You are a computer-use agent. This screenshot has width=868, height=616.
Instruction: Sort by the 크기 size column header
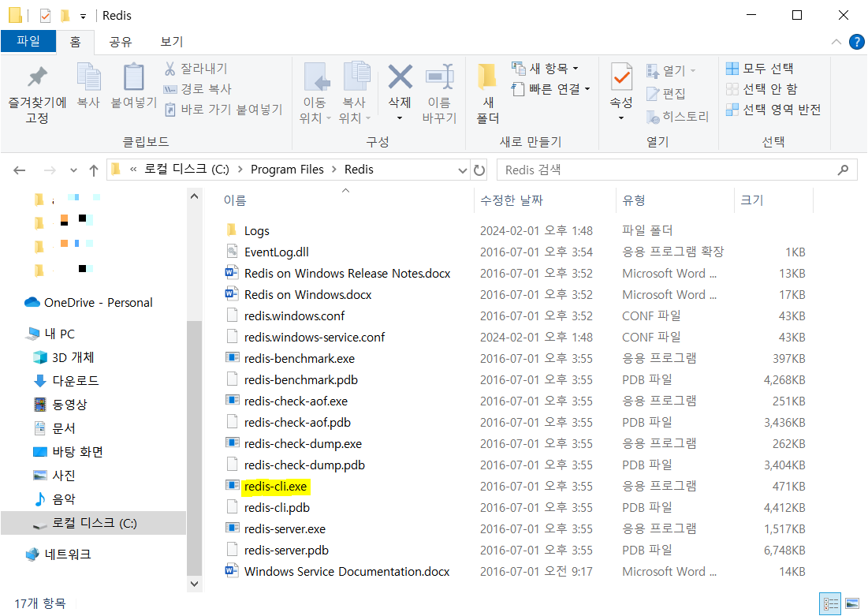(752, 200)
